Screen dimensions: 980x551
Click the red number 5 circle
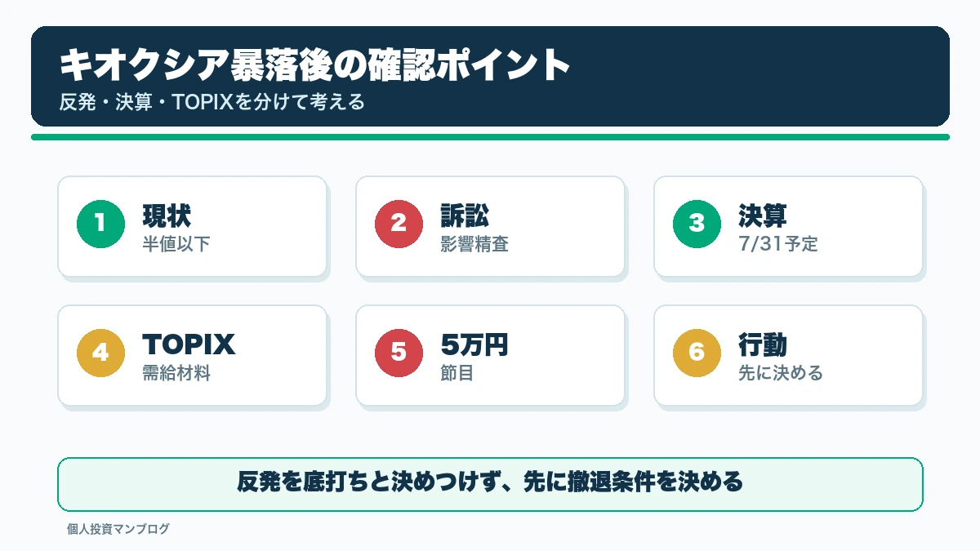(x=399, y=352)
